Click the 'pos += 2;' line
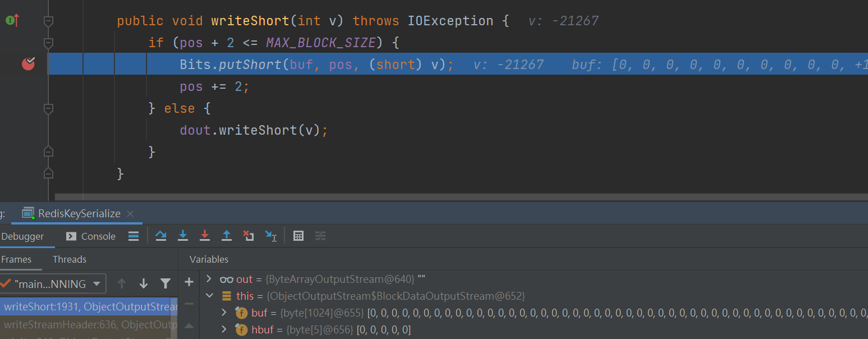Image resolution: width=868 pixels, height=339 pixels. [214, 87]
